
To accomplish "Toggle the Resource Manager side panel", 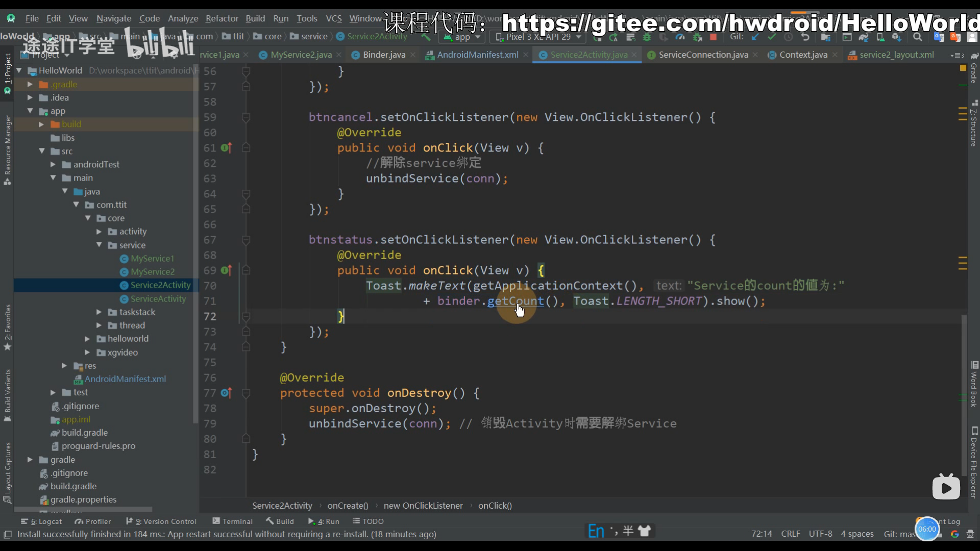I will click(x=7, y=151).
